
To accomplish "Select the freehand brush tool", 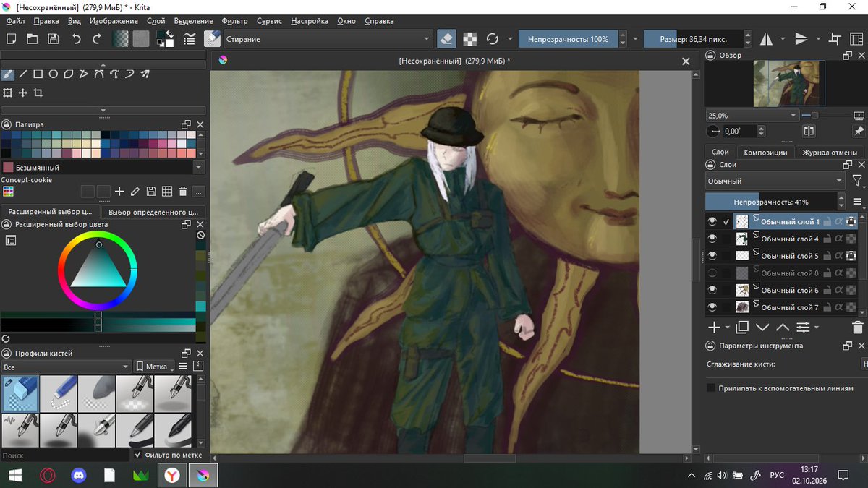I will pyautogui.click(x=7, y=74).
